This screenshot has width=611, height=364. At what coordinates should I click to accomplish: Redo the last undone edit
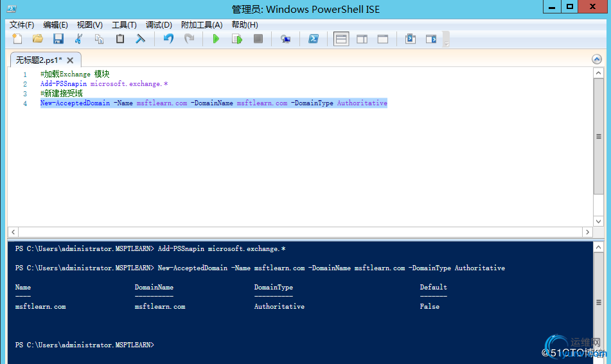pyautogui.click(x=189, y=39)
